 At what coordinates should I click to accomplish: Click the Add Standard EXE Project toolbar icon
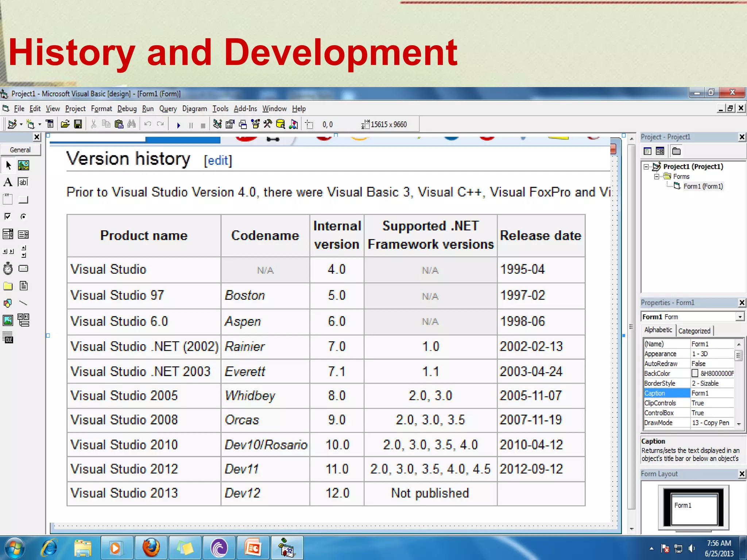pos(12,124)
